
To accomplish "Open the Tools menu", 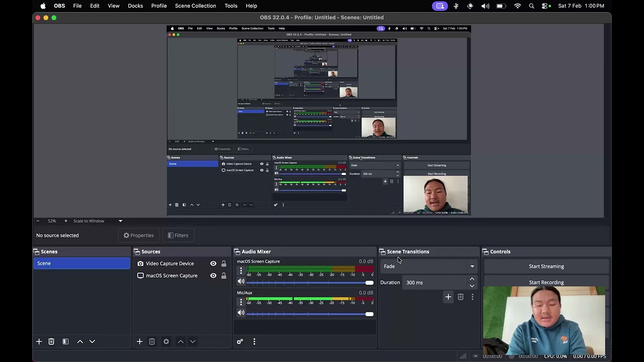I will click(x=231, y=6).
